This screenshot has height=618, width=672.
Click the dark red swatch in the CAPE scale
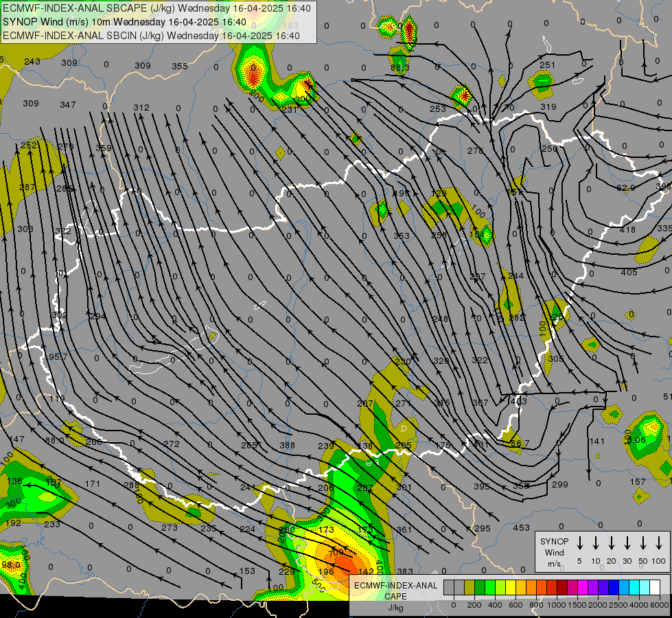(x=563, y=587)
